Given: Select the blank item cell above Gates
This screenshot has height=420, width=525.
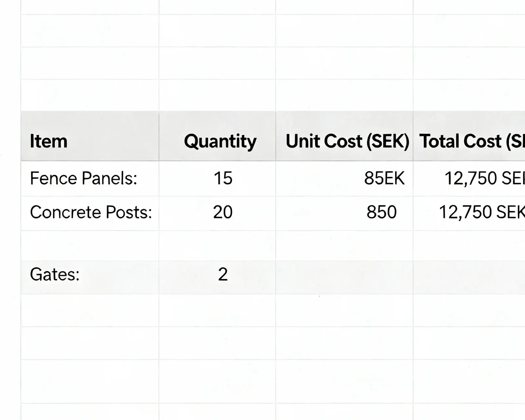Looking at the screenshot, I should click(x=90, y=245).
